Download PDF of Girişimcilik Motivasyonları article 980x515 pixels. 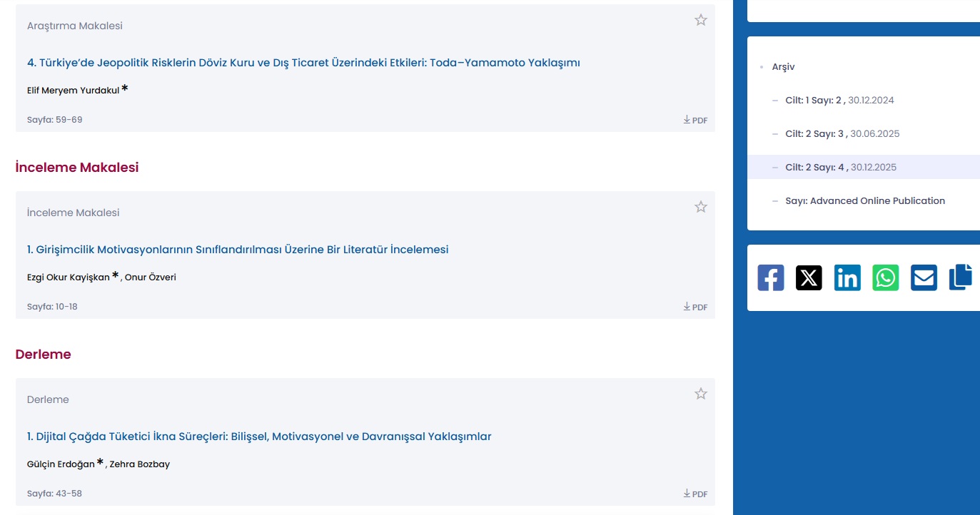tap(695, 307)
